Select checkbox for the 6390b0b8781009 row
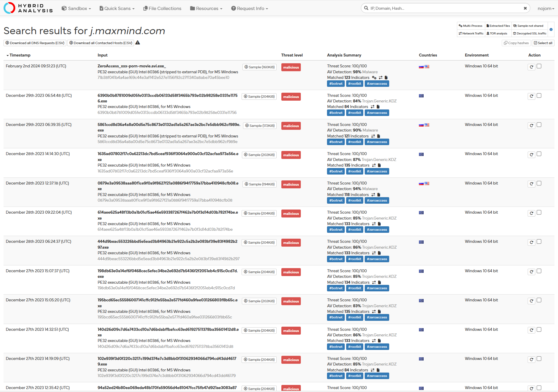This screenshot has height=392, width=558. (539, 96)
